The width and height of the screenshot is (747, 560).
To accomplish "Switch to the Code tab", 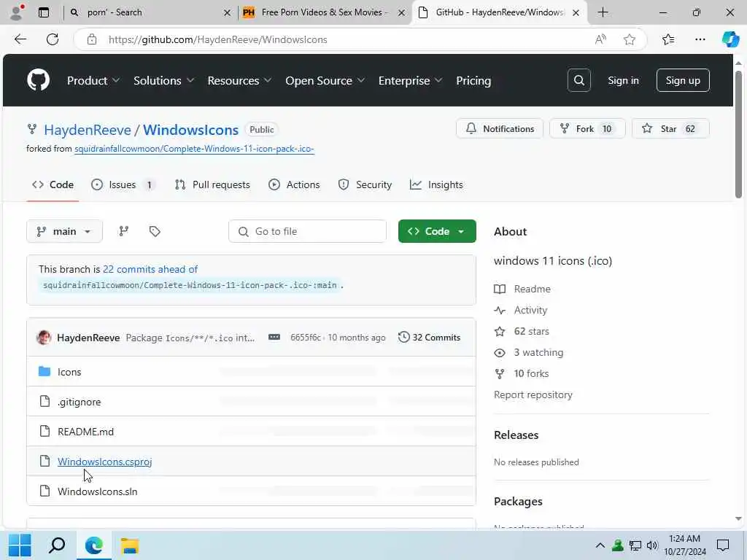I will click(x=53, y=184).
